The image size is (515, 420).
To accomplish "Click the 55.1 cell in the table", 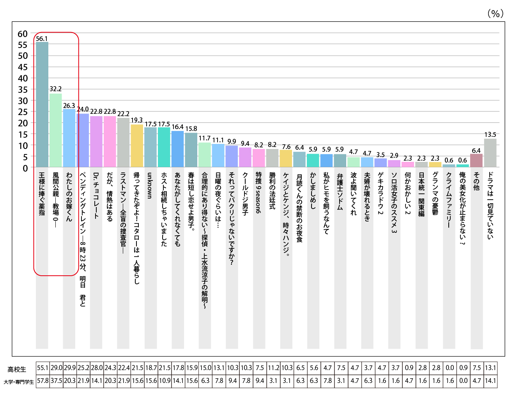I will [x=42, y=368].
